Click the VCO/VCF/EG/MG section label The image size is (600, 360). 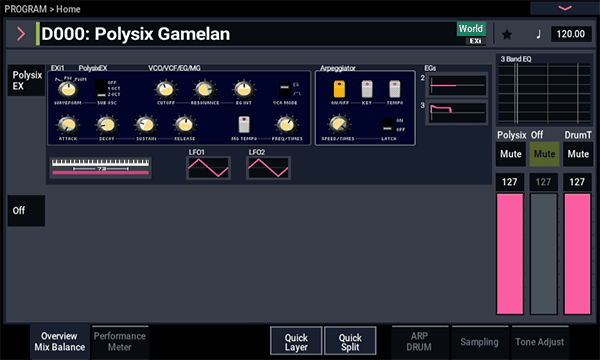(174, 68)
